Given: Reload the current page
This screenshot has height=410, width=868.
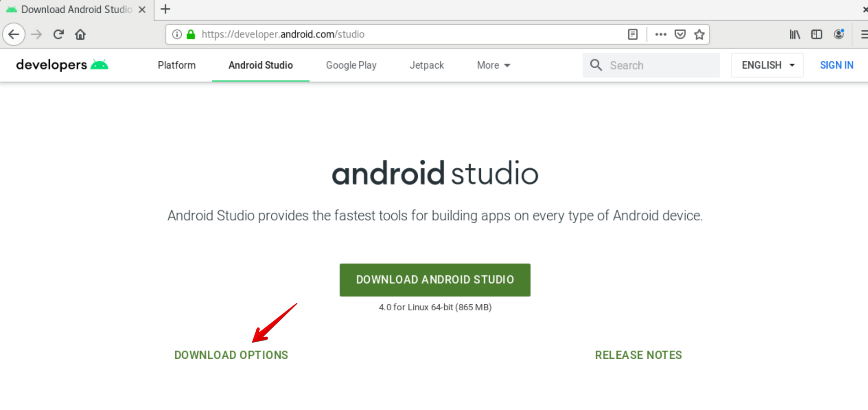Looking at the screenshot, I should [58, 34].
